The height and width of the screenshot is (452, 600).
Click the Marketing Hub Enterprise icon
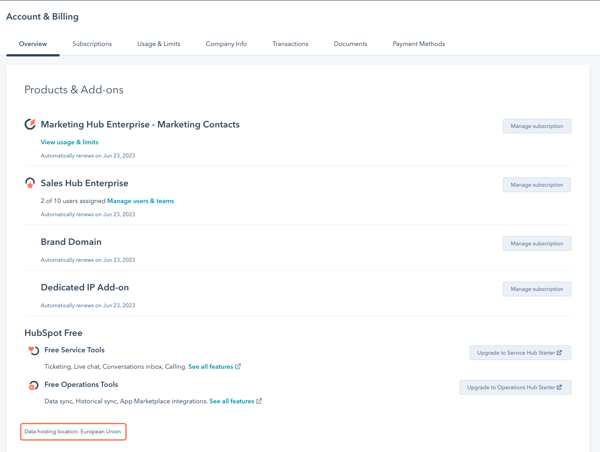tap(30, 124)
